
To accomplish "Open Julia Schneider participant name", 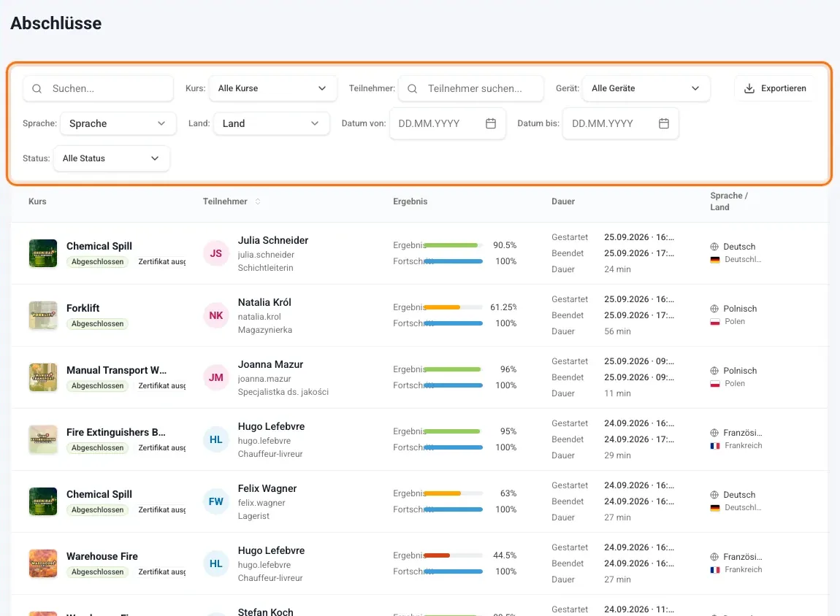I will click(x=273, y=240).
